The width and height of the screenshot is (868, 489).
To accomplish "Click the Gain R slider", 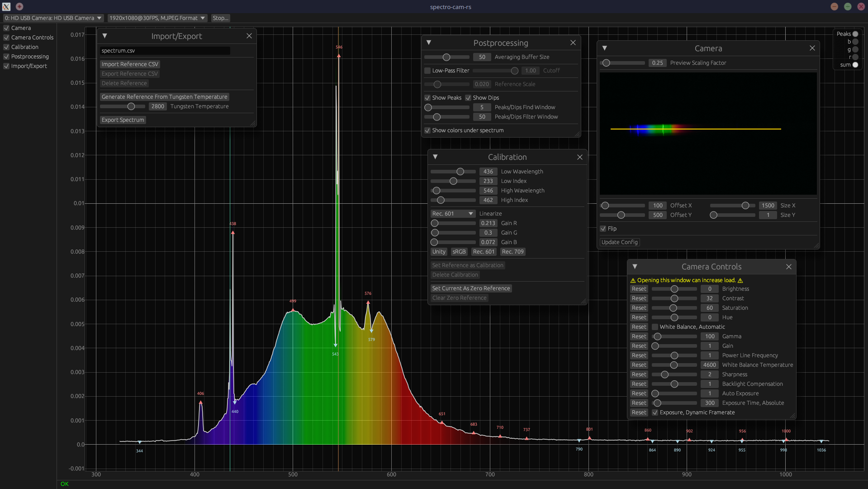I will (x=453, y=223).
